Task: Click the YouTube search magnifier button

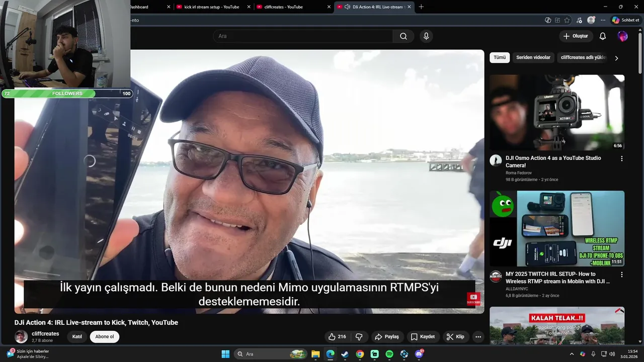Action: coord(404,36)
